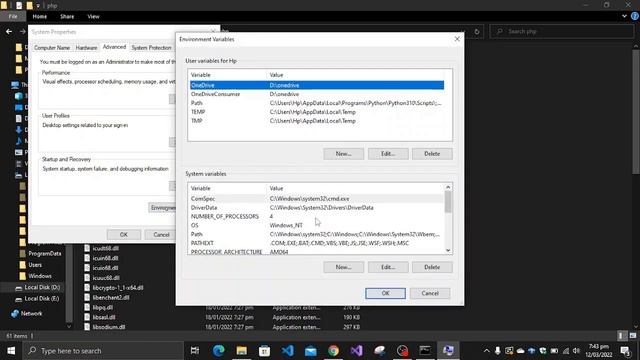Show hidden system tray icons

pos(487,351)
